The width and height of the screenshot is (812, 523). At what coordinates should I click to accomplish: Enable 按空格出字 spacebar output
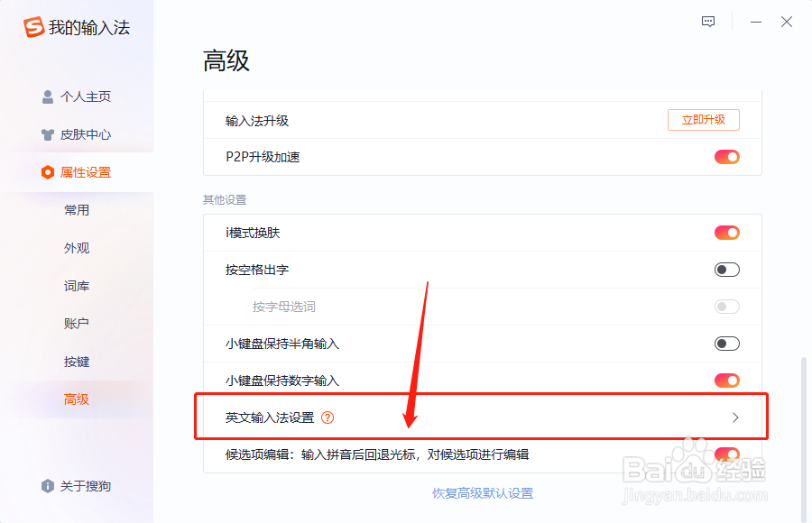728,269
